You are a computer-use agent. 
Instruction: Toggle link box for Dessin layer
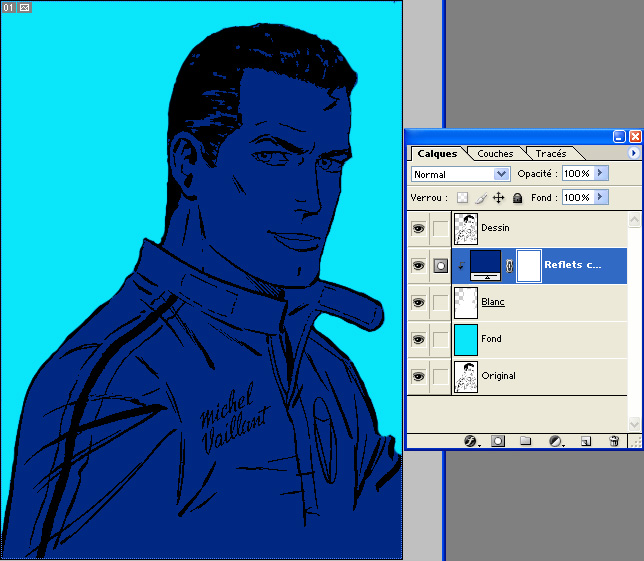[x=441, y=228]
